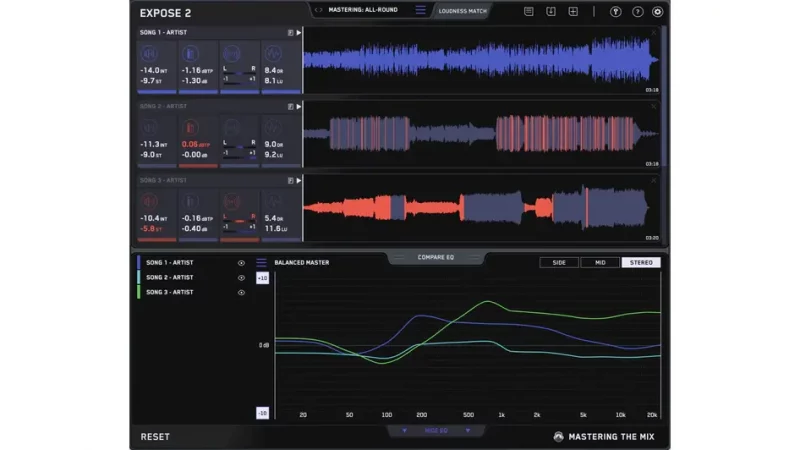
Task: Click Song 1 -14.0 INT value
Action: pos(154,70)
